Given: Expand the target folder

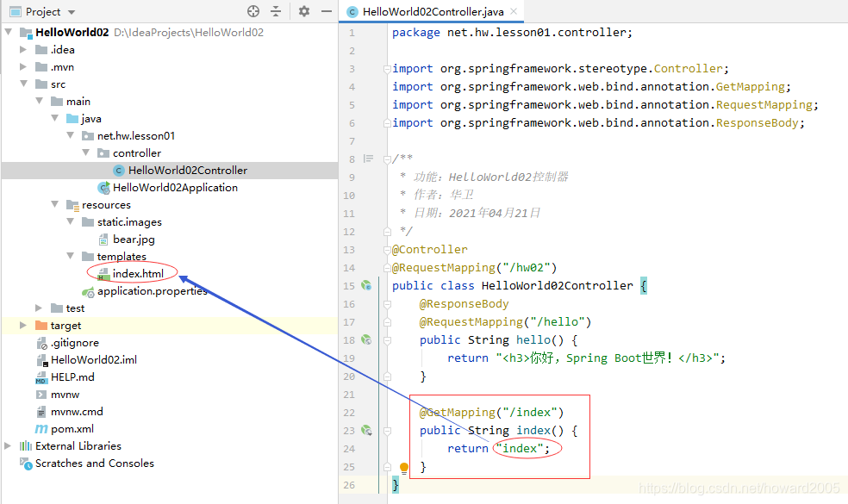Looking at the screenshot, I should (23, 326).
